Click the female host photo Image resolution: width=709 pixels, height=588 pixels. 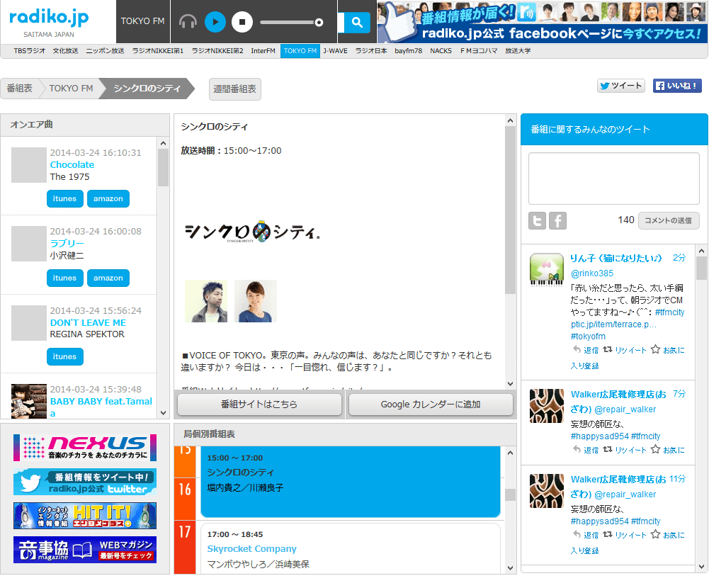[256, 301]
